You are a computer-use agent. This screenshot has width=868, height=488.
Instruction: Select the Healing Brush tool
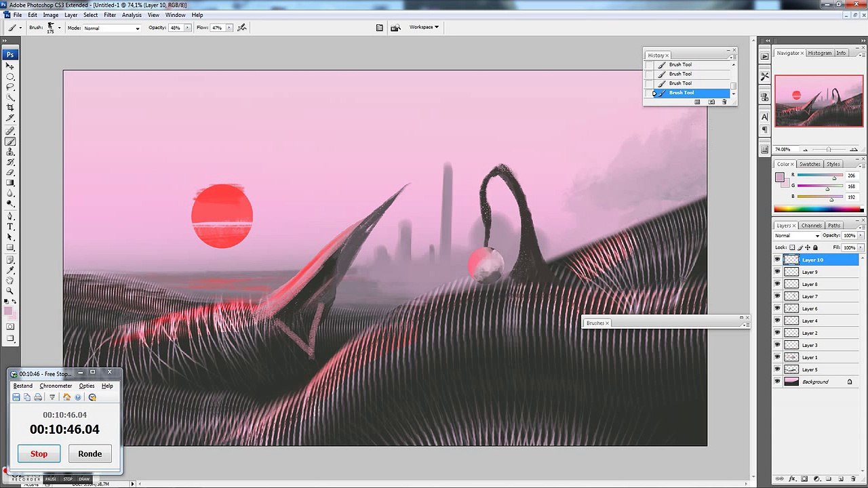point(11,131)
